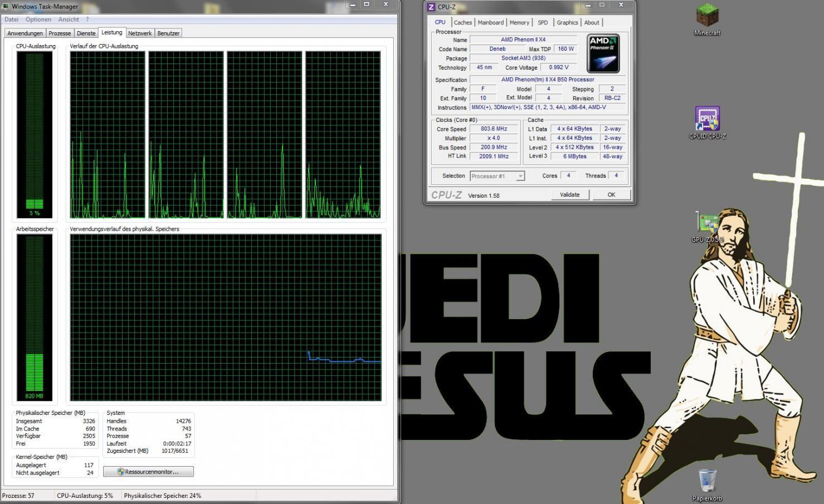The image size is (824, 504).
Task: Click the RB-C2 revision value
Action: click(612, 98)
